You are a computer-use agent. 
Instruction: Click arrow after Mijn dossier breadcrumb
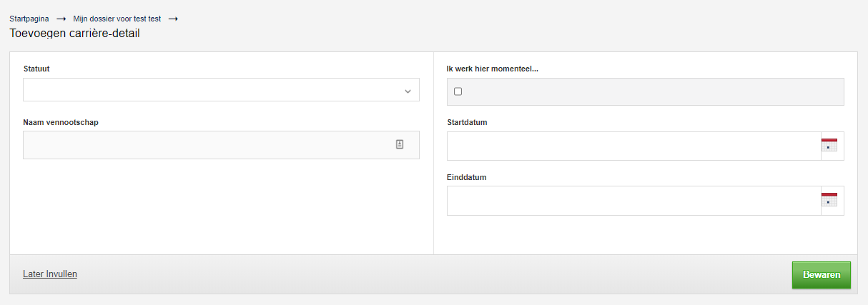[x=172, y=19]
